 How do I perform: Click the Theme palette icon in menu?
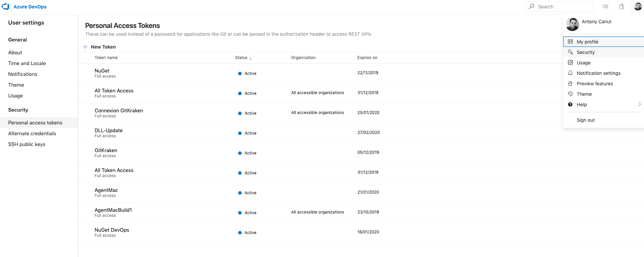tap(570, 94)
